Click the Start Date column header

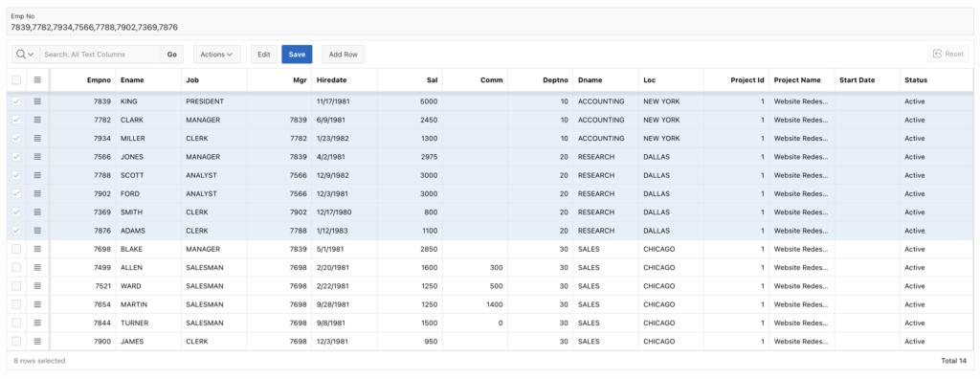[x=867, y=80]
